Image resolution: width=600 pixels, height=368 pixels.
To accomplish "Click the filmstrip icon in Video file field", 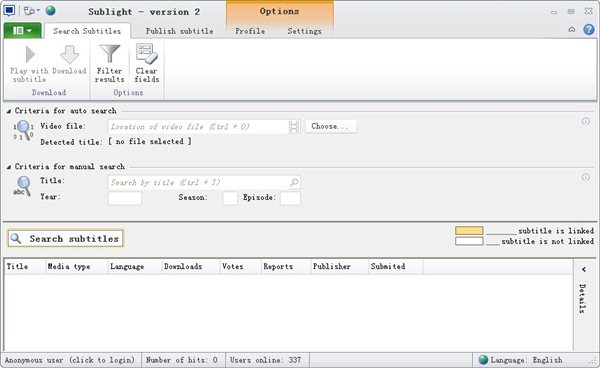I will 293,127.
